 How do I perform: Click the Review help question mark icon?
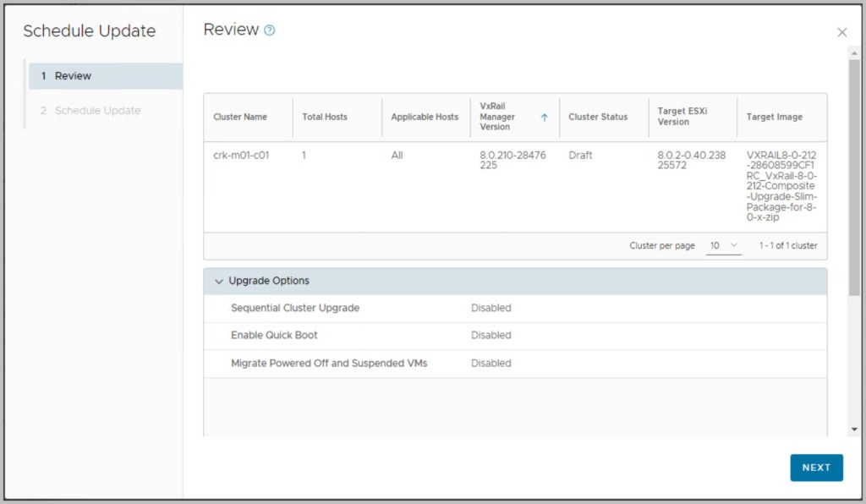click(x=270, y=30)
